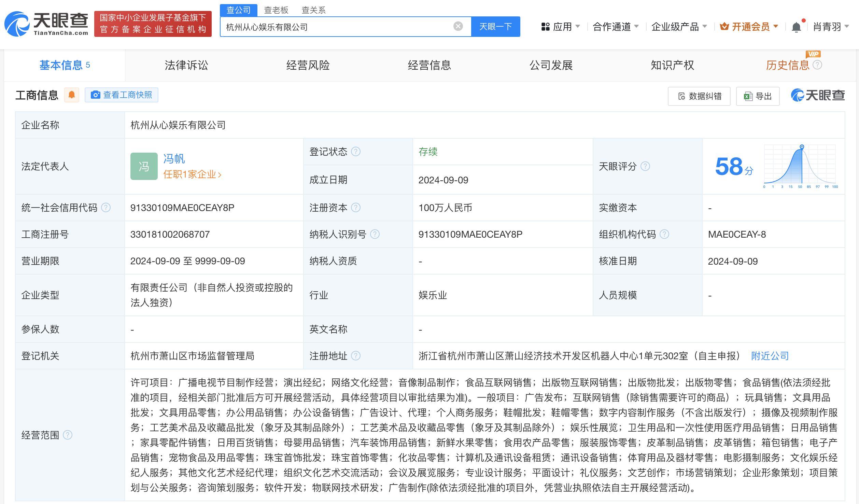This screenshot has height=504, width=859.
Task: Switch to the 法律诉讼 tab
Action: coord(186,65)
